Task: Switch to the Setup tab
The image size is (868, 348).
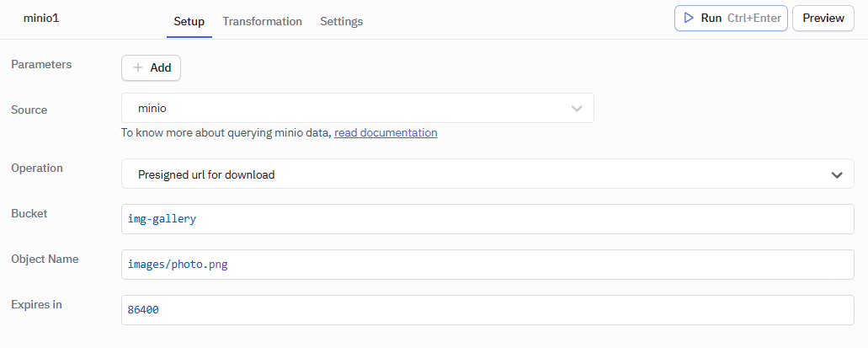Action: 189,22
